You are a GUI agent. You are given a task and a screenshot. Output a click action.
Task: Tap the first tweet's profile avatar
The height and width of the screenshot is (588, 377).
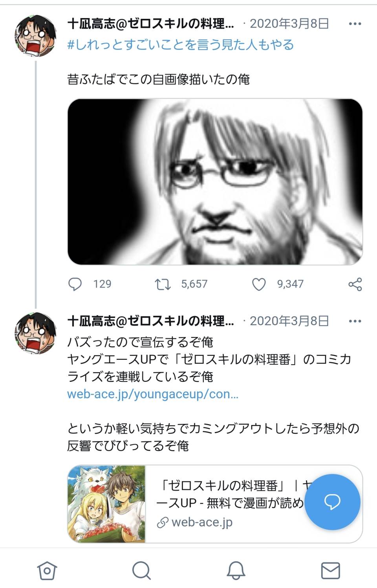[36, 36]
